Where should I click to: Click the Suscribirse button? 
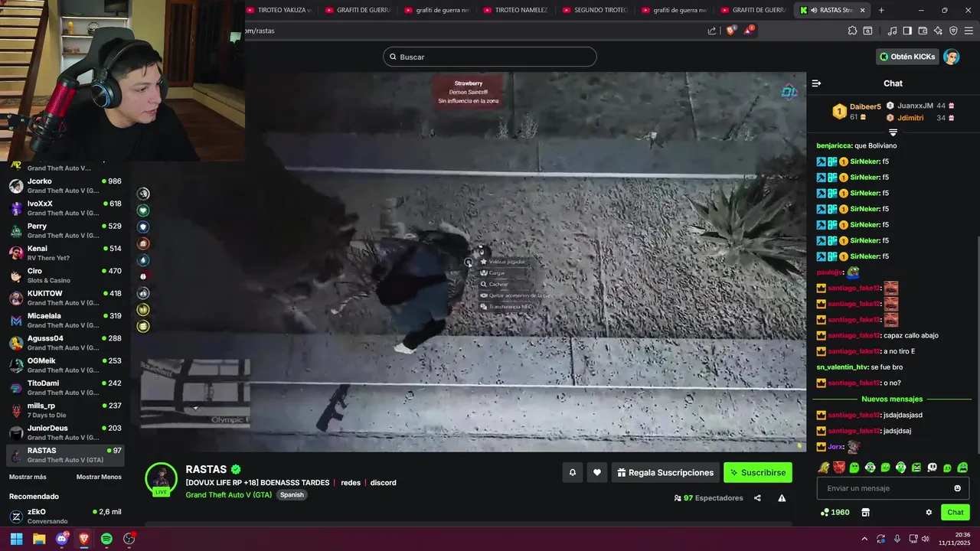(758, 473)
